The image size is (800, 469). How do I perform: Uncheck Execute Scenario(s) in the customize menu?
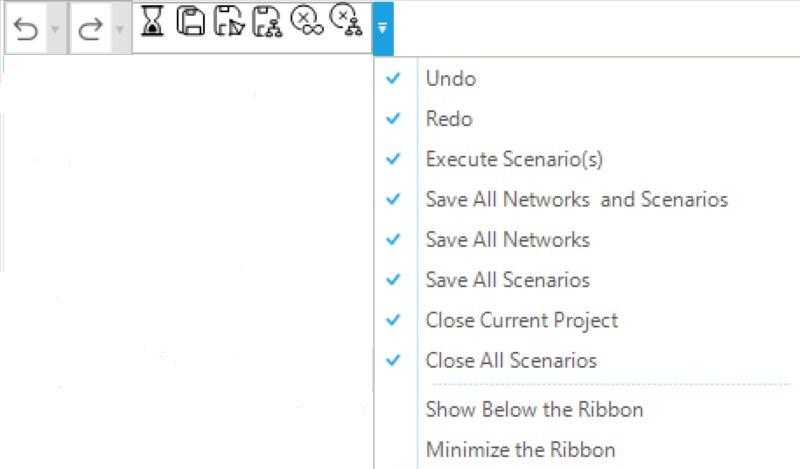(514, 159)
